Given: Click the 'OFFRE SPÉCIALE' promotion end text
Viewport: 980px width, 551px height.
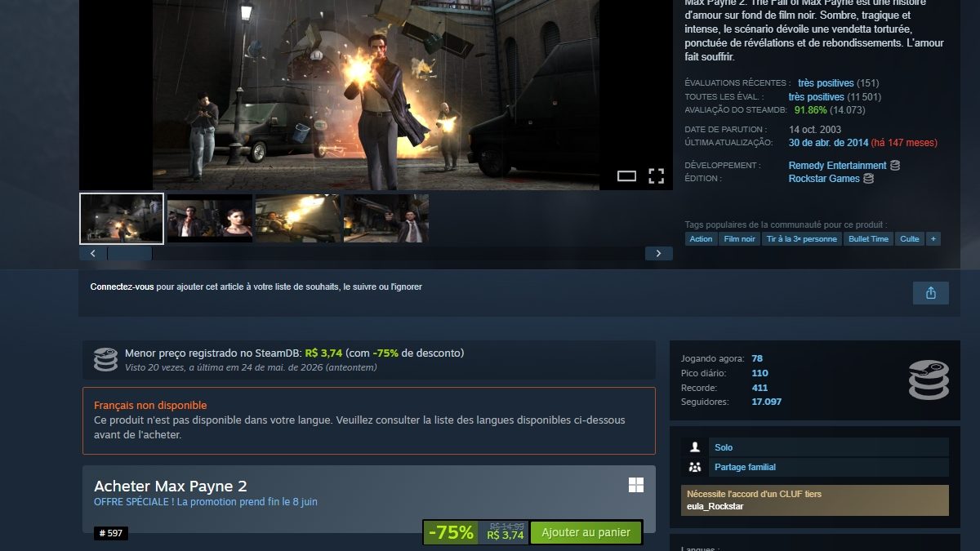Looking at the screenshot, I should point(206,502).
